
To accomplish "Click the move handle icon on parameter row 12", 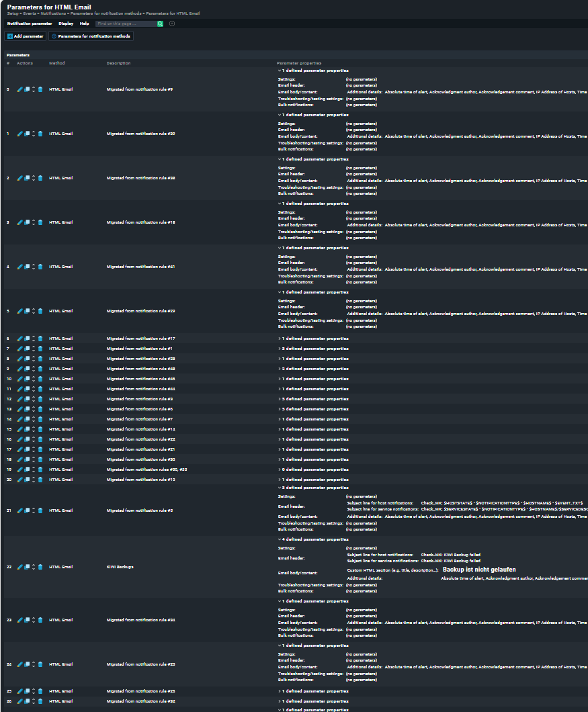I will 34,399.
